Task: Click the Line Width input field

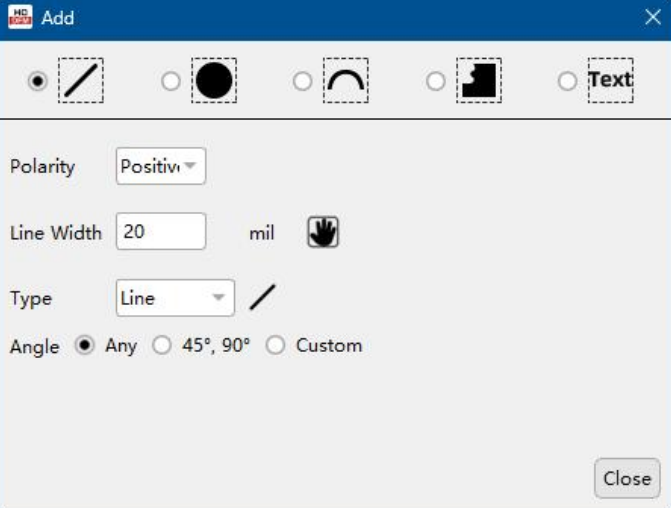Action: [161, 232]
